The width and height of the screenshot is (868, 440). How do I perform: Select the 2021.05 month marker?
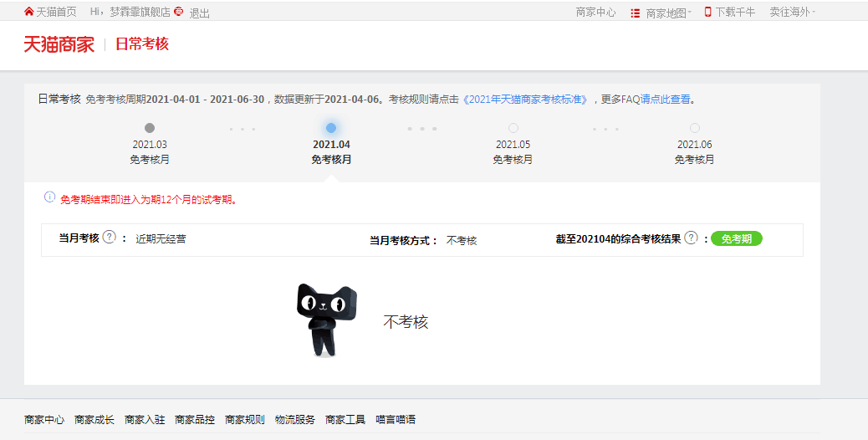(x=513, y=128)
